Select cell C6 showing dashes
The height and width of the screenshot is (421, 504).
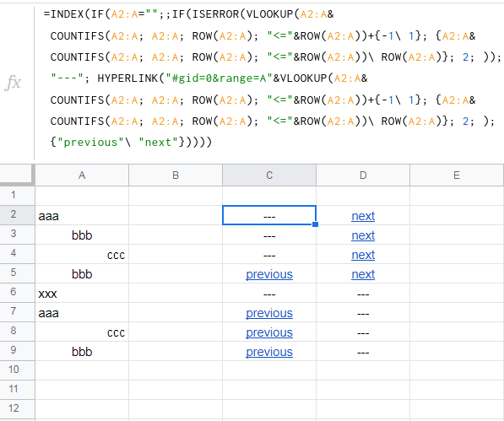coord(269,293)
